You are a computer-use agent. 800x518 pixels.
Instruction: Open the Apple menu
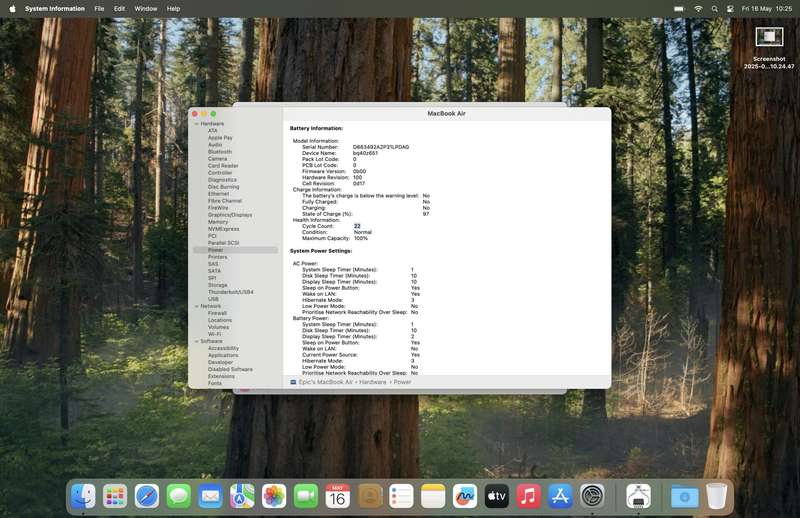12,9
